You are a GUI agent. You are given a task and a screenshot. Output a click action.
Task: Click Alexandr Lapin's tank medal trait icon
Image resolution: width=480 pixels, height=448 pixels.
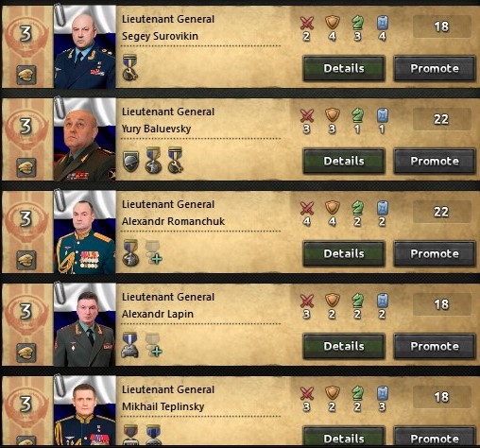point(129,345)
